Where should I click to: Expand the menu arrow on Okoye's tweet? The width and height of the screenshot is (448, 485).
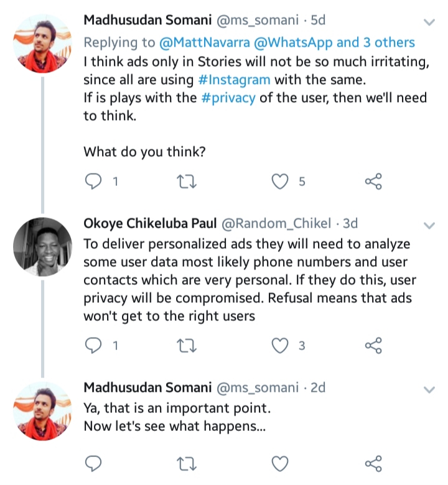click(x=429, y=224)
